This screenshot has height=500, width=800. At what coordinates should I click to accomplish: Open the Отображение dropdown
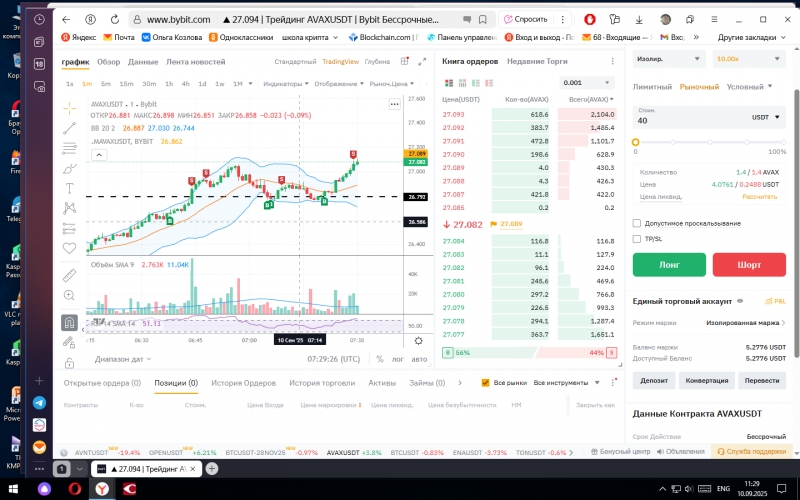click(339, 84)
